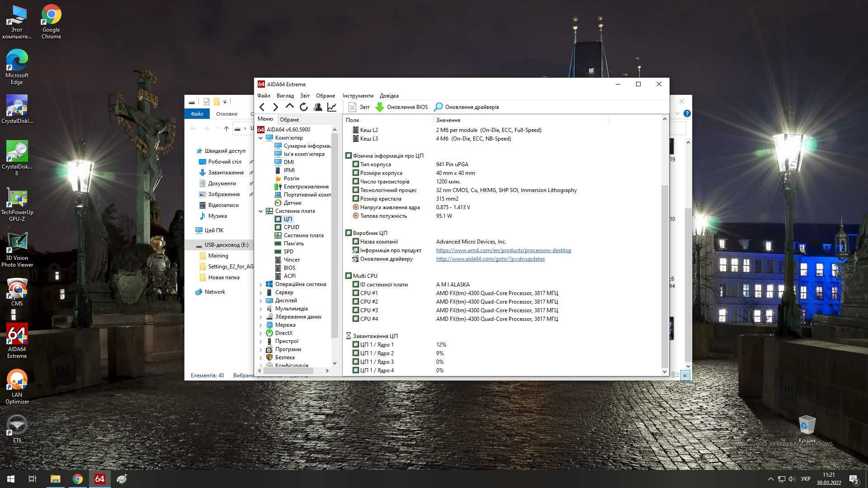Open the Звіт menu in menu bar
Viewport: 868px width, 488px height.
pos(305,96)
